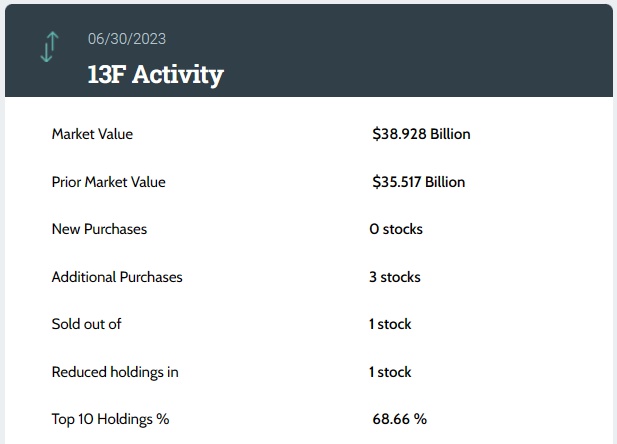Open the 1 stock value beside Sold out of
The height and width of the screenshot is (444, 617).
pos(390,324)
